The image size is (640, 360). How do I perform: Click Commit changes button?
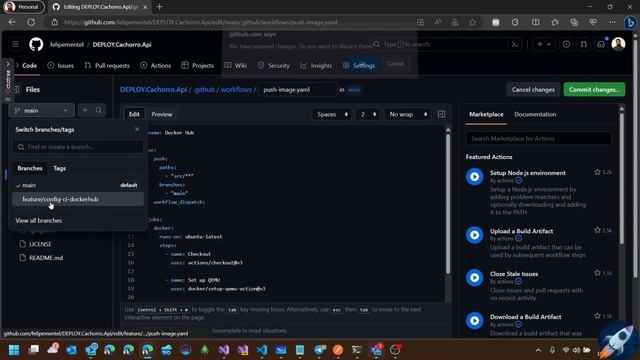[x=594, y=89]
